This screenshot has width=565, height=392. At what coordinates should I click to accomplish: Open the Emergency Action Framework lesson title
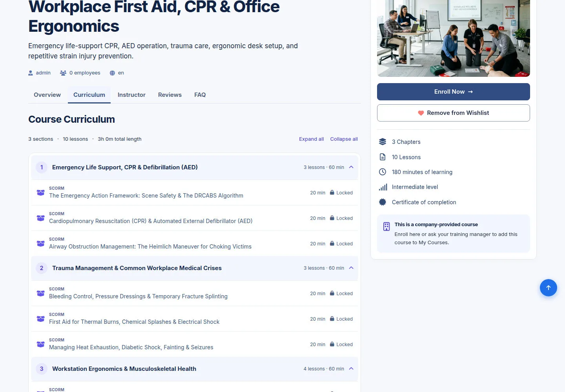coord(146,196)
